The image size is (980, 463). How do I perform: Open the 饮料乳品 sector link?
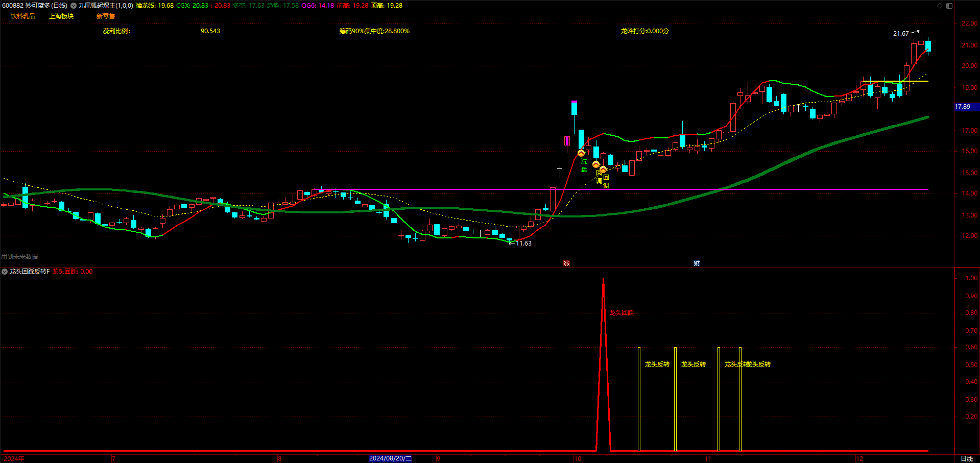pyautogui.click(x=23, y=16)
